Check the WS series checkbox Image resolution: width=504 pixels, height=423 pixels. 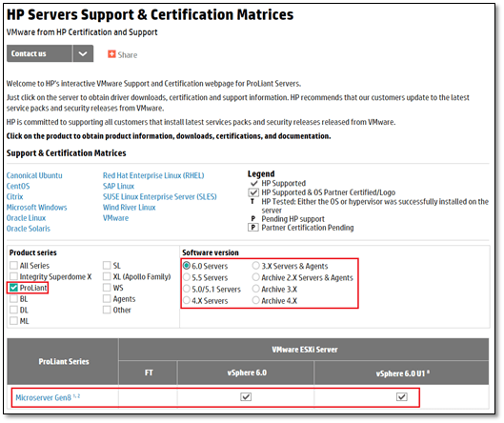(x=107, y=288)
